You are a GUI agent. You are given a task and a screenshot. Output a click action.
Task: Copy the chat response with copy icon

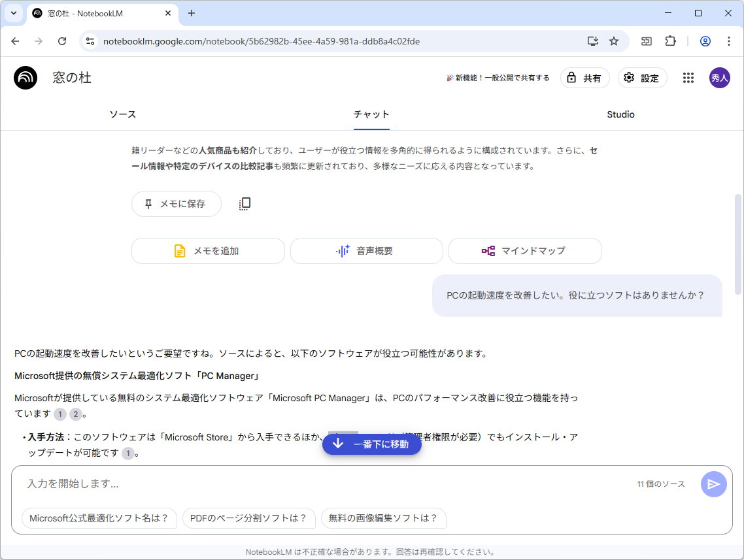coord(245,203)
